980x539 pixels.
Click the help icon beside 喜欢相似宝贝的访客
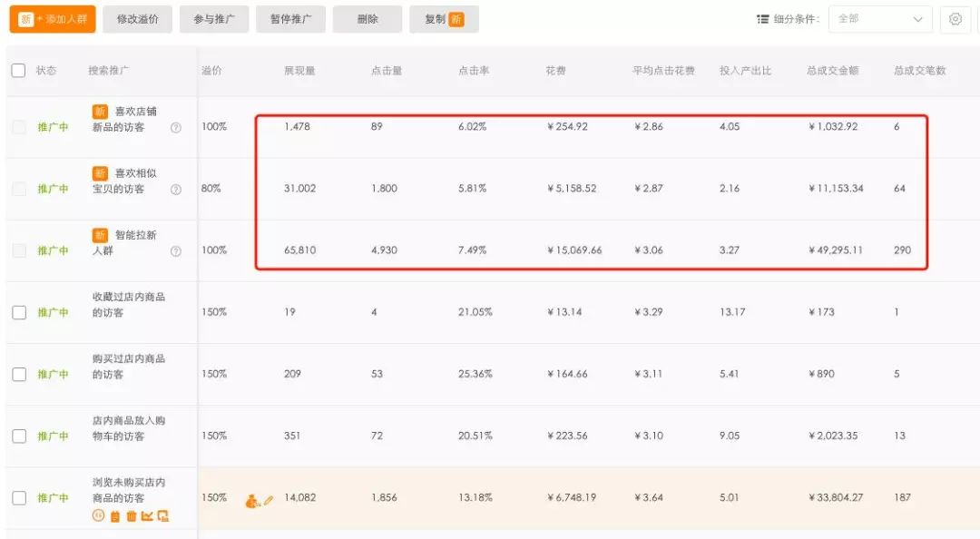tap(176, 190)
